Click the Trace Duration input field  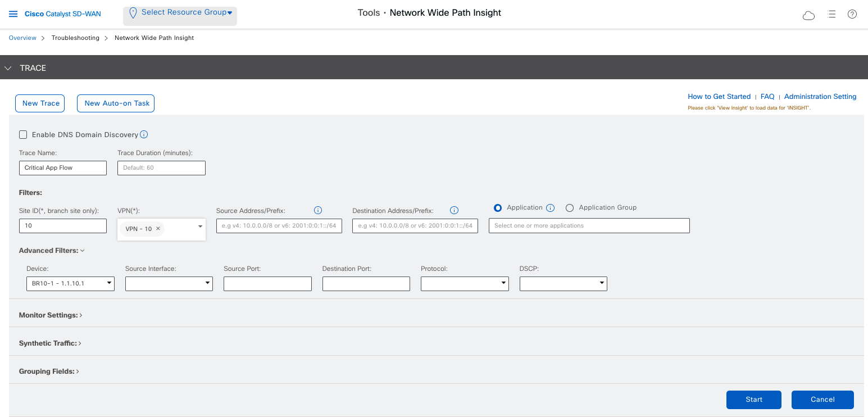tap(161, 168)
